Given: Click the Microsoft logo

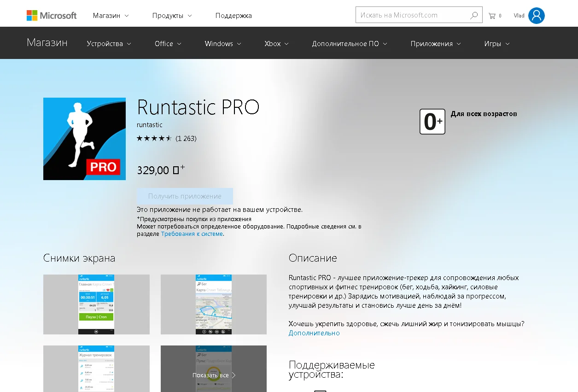Looking at the screenshot, I should pyautogui.click(x=52, y=15).
